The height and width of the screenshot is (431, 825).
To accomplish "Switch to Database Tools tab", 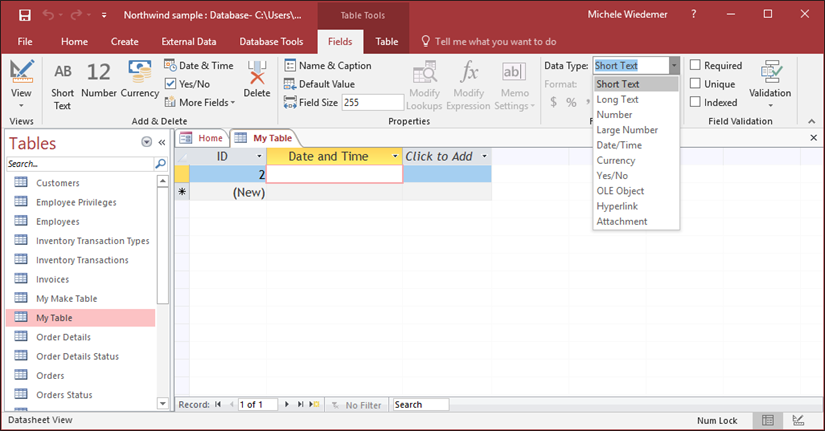I will [x=271, y=42].
